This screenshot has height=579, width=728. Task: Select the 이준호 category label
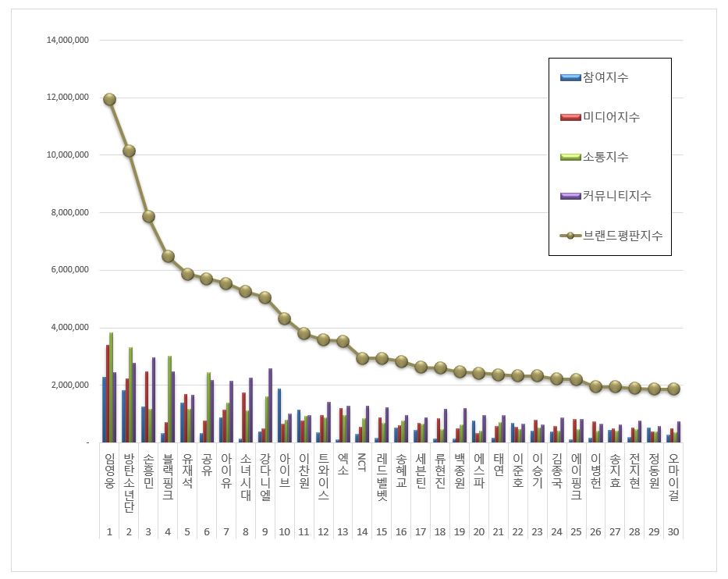518,471
